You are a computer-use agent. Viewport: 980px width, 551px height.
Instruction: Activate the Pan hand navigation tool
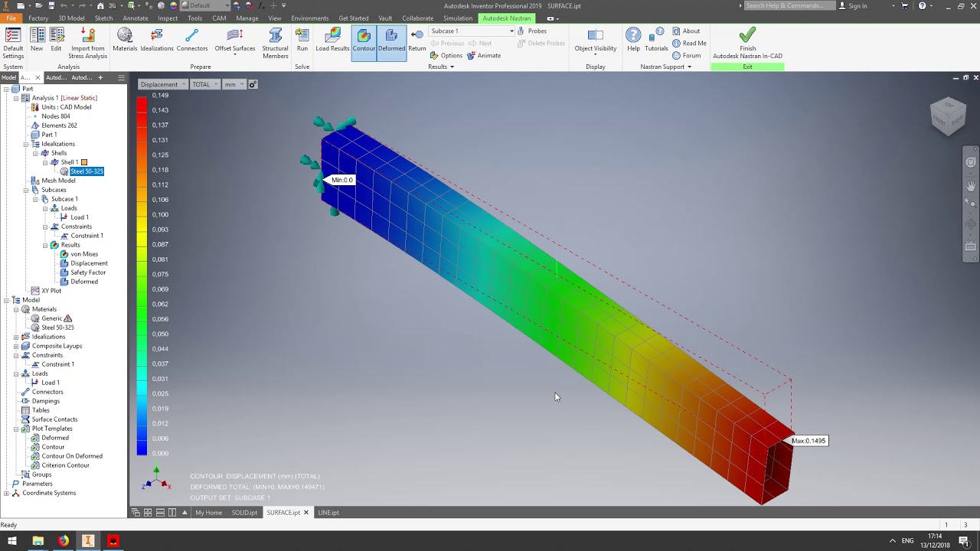pos(971,185)
